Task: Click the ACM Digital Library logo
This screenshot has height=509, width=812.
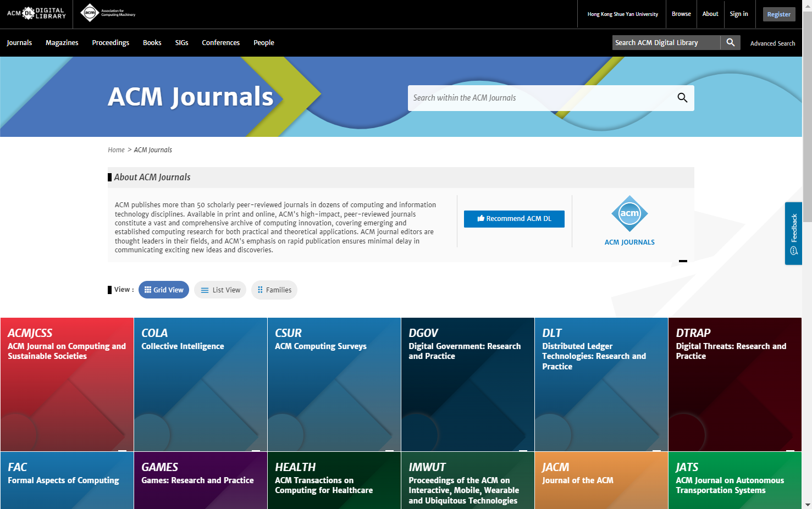Action: point(36,13)
